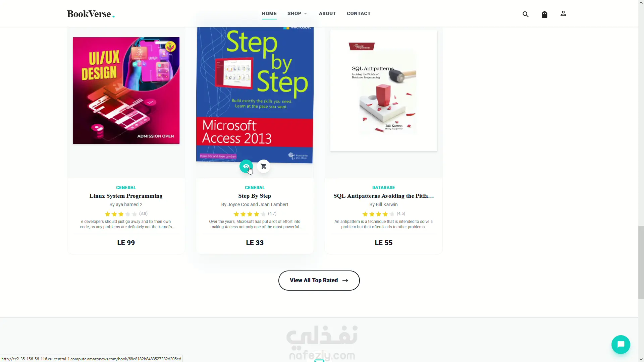Viewport: 644px width, 362px height.
Task: Open the SQL Antipatterns book title
Action: click(383, 196)
